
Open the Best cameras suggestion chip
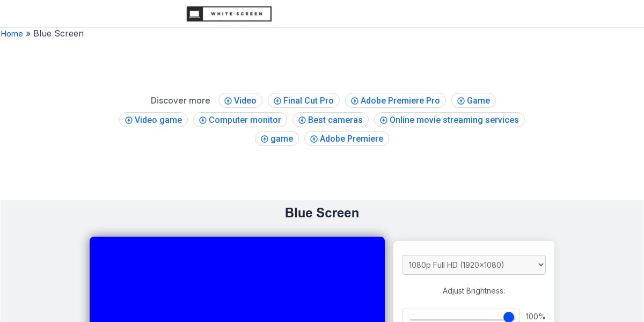(331, 120)
